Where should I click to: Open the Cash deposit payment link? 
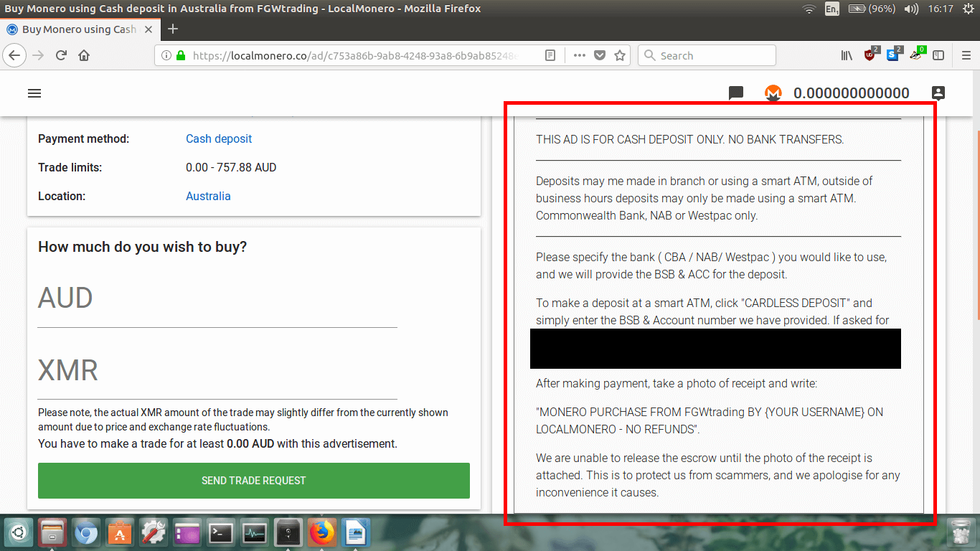click(x=219, y=138)
